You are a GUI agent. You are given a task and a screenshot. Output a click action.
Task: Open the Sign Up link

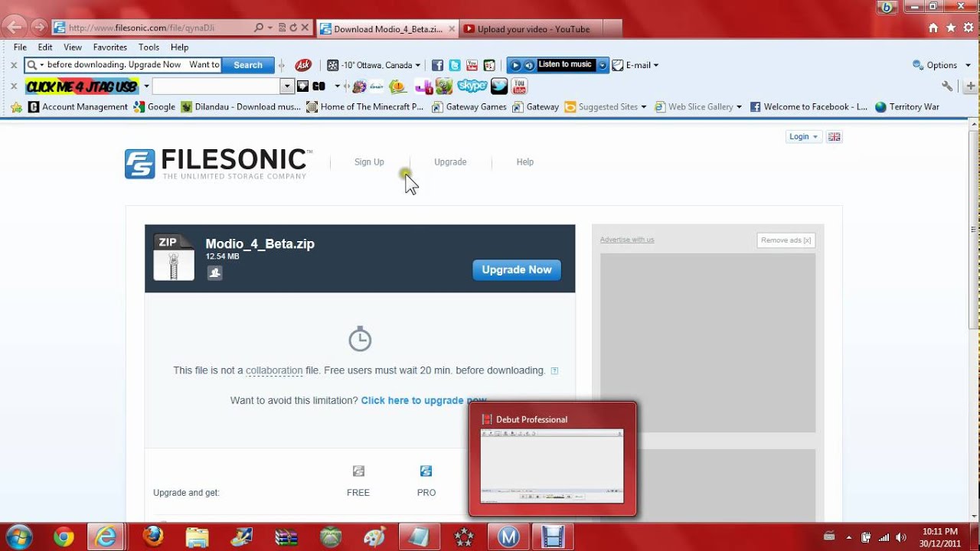pos(369,162)
